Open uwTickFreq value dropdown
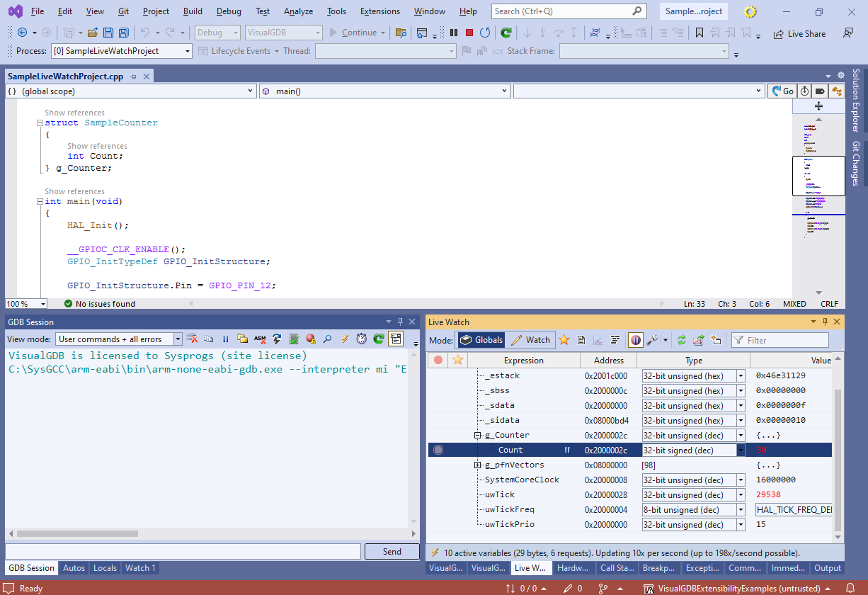Image resolution: width=868 pixels, height=595 pixels. pyautogui.click(x=793, y=509)
